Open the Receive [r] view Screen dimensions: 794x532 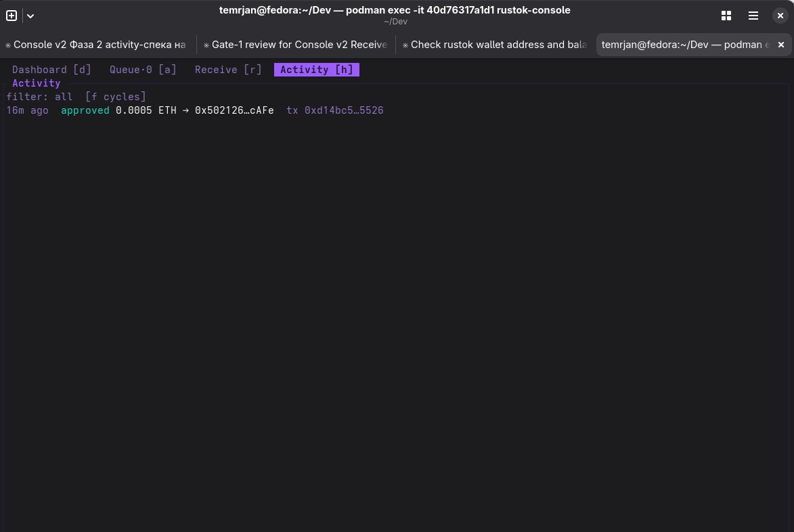click(228, 70)
